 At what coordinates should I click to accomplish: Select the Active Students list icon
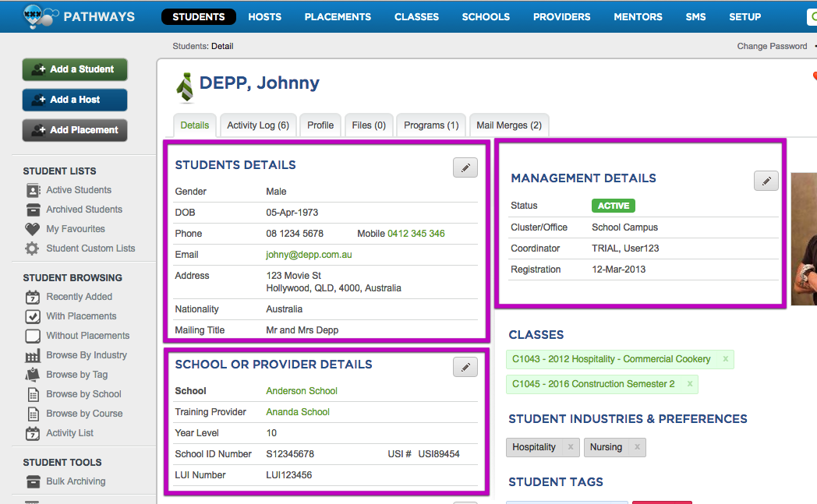coord(30,189)
